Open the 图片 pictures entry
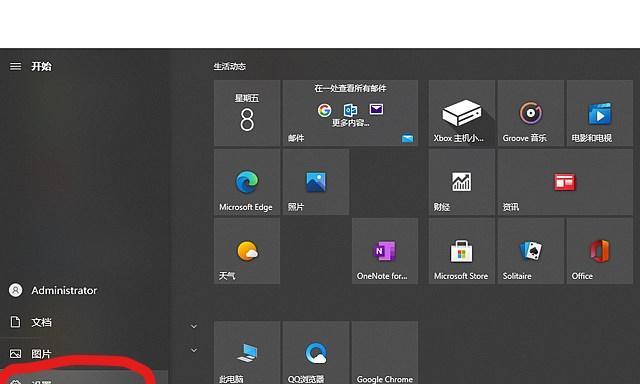640x384 pixels. [x=84, y=353]
